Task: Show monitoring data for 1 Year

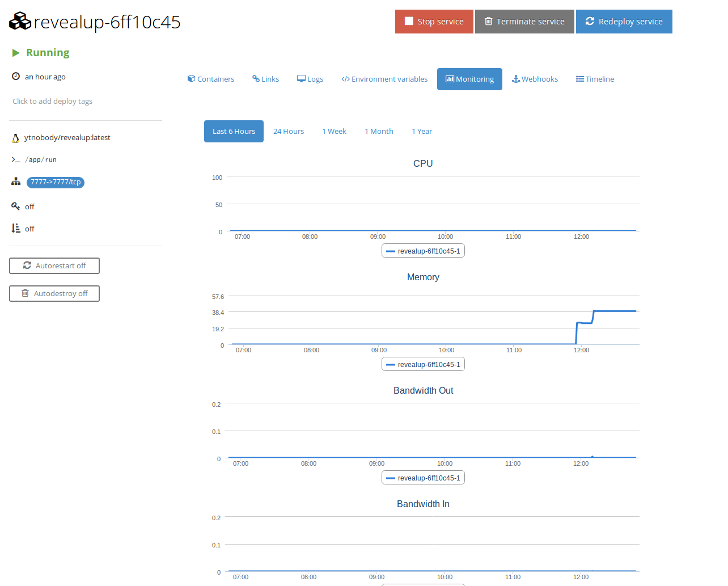Action: tap(422, 131)
